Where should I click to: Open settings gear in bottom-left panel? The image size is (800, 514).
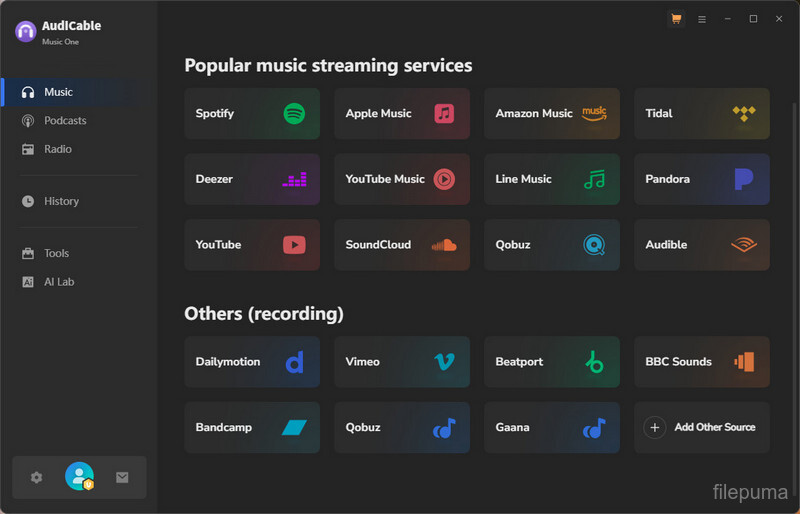37,478
